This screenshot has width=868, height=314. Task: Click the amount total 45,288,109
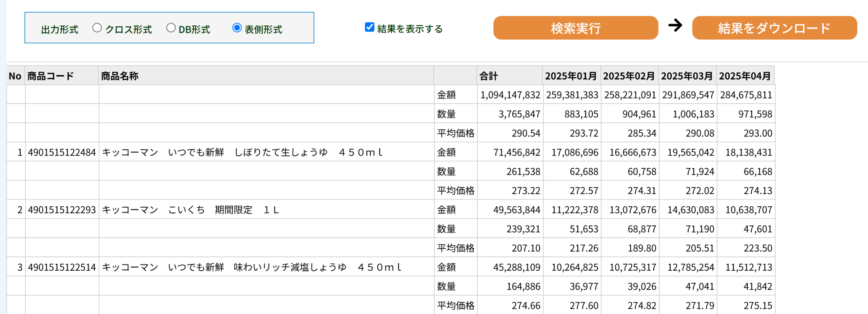coord(510,267)
